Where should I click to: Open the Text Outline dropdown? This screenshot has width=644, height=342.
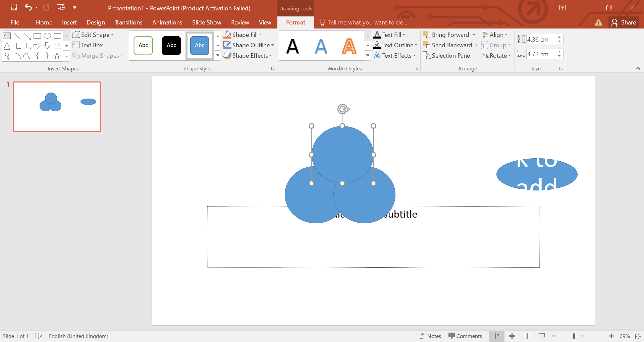point(395,45)
